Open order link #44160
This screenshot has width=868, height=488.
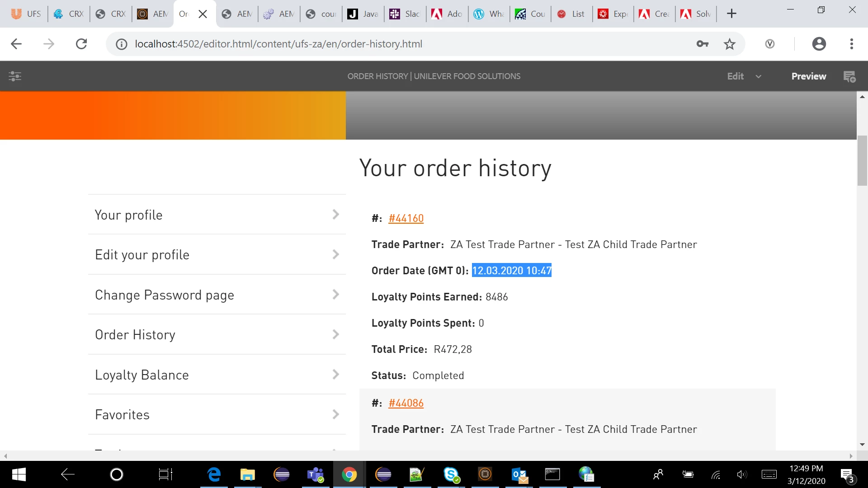[406, 218]
